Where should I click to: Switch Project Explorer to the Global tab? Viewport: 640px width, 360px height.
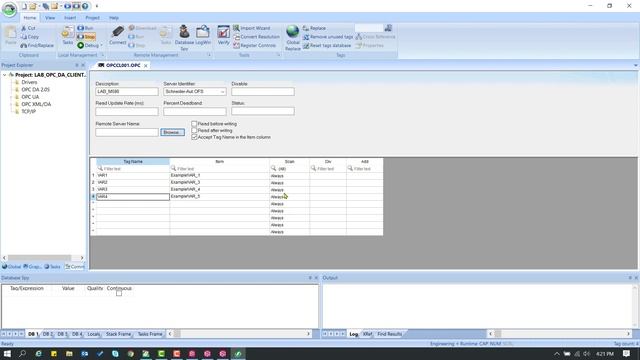[x=11, y=267]
